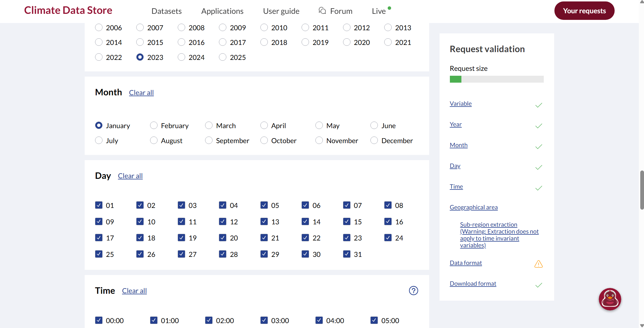Image resolution: width=644 pixels, height=328 pixels.
Task: Open the Applications menu item
Action: coord(222,11)
